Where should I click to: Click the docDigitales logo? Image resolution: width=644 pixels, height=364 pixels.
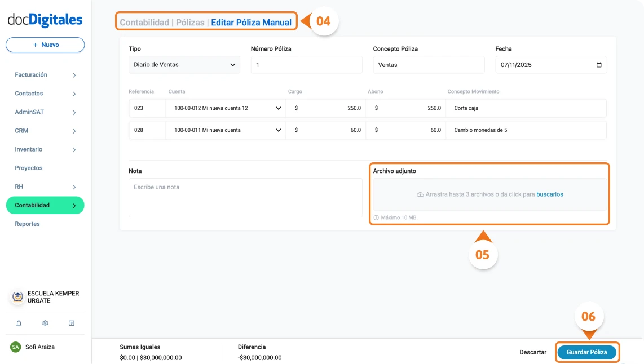44,18
